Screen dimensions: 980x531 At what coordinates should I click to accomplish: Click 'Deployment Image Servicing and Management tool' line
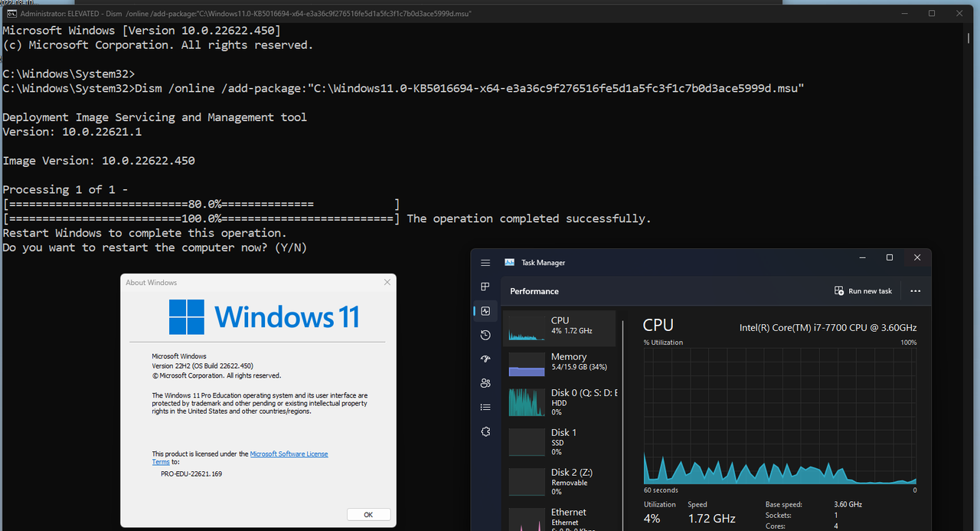(x=155, y=117)
